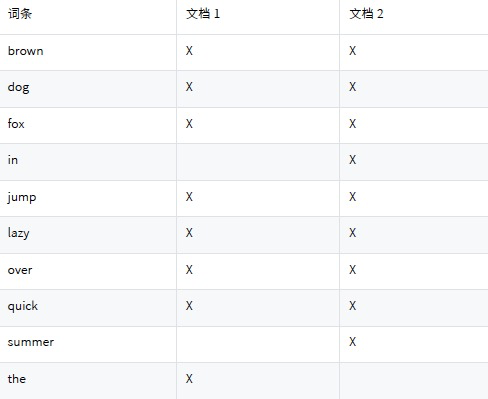This screenshot has width=488, height=399.
Task: Select the term 'jump'
Action: click(x=22, y=197)
